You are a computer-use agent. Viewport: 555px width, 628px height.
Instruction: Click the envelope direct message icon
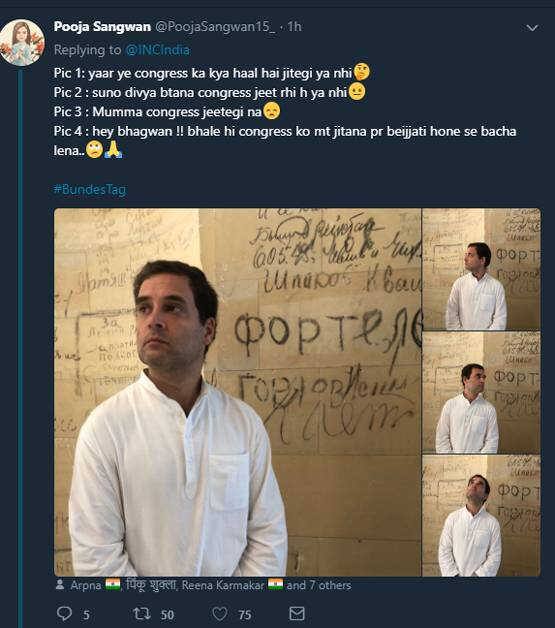coord(297,613)
